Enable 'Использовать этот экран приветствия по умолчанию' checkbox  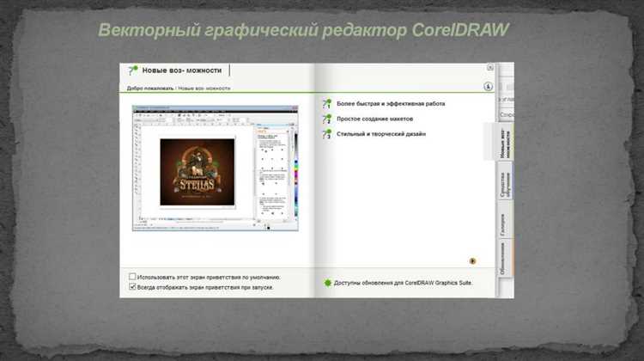pos(132,277)
